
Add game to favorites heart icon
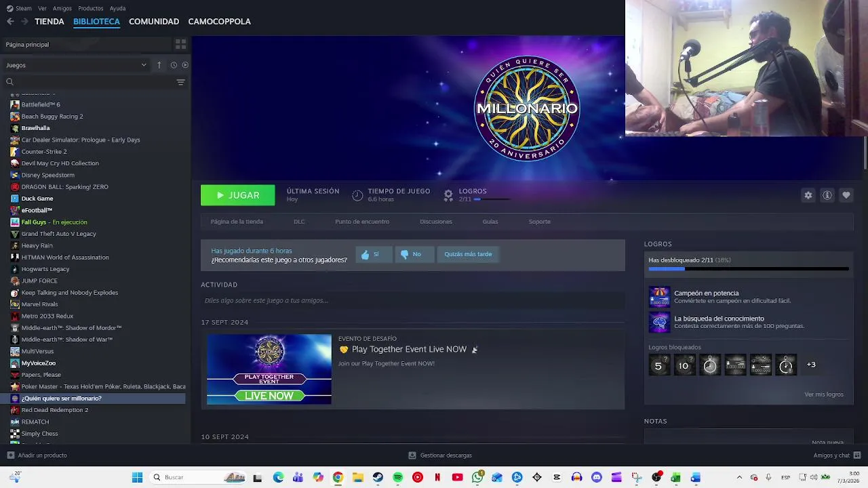click(846, 195)
